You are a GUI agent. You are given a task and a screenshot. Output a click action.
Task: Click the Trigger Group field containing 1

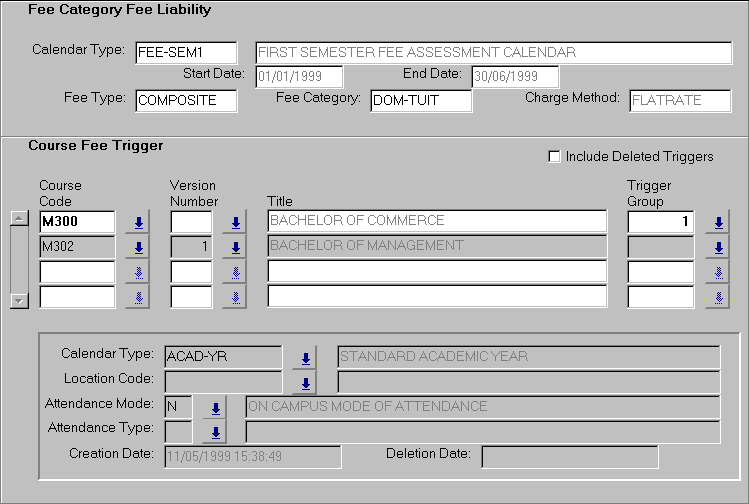(x=660, y=221)
